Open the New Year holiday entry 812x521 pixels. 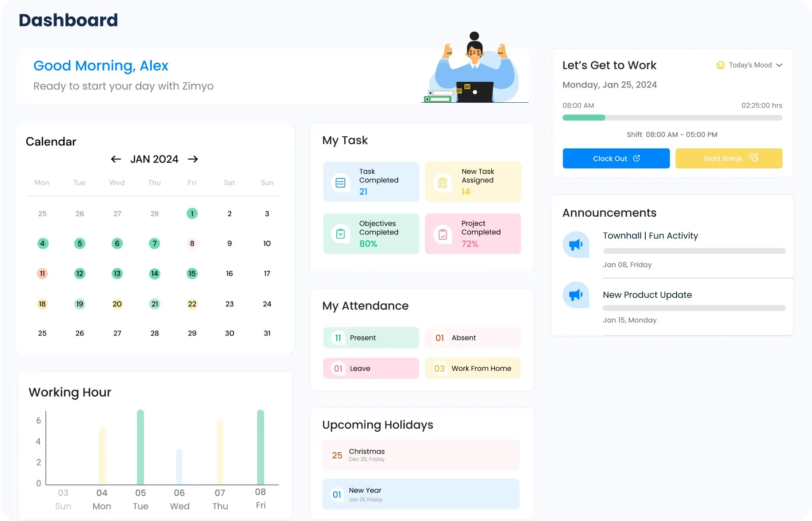pyautogui.click(x=421, y=494)
